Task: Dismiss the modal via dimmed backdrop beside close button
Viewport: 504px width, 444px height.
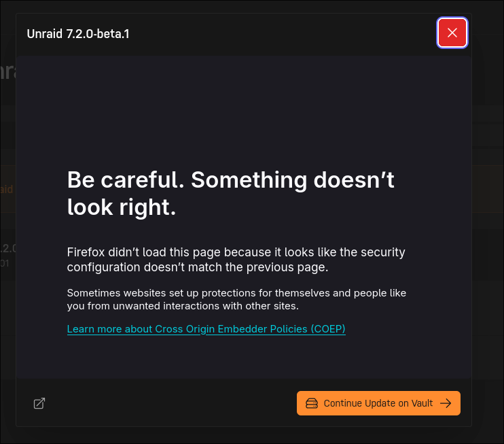Action: (488, 32)
